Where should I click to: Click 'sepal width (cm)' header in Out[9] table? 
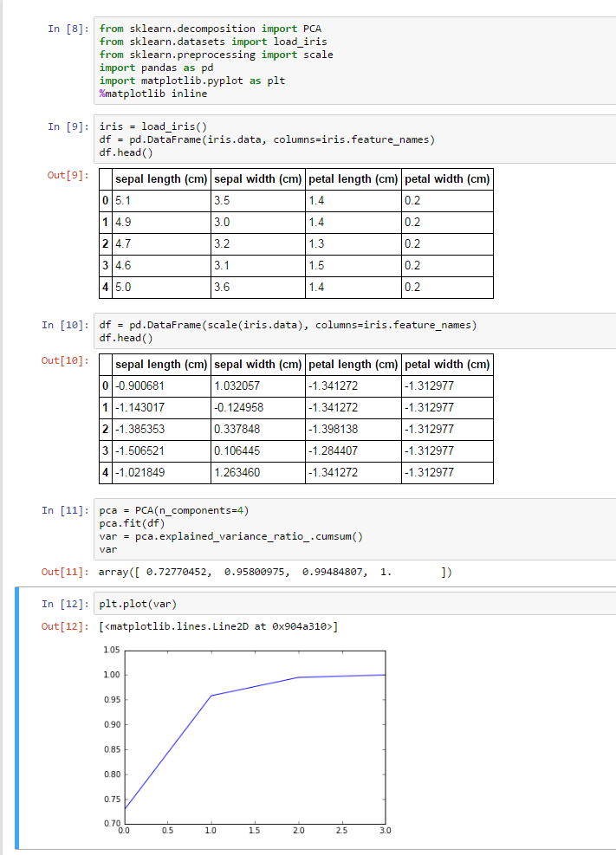pyautogui.click(x=258, y=179)
